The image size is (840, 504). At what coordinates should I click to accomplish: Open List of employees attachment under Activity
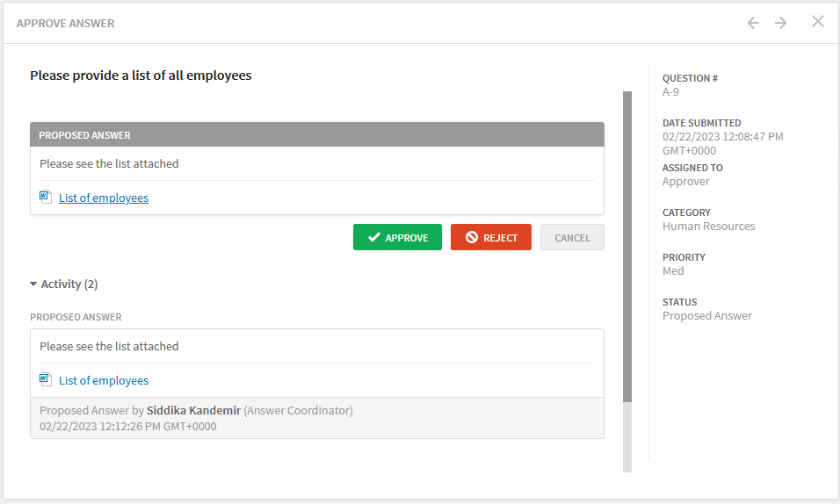coord(104,380)
